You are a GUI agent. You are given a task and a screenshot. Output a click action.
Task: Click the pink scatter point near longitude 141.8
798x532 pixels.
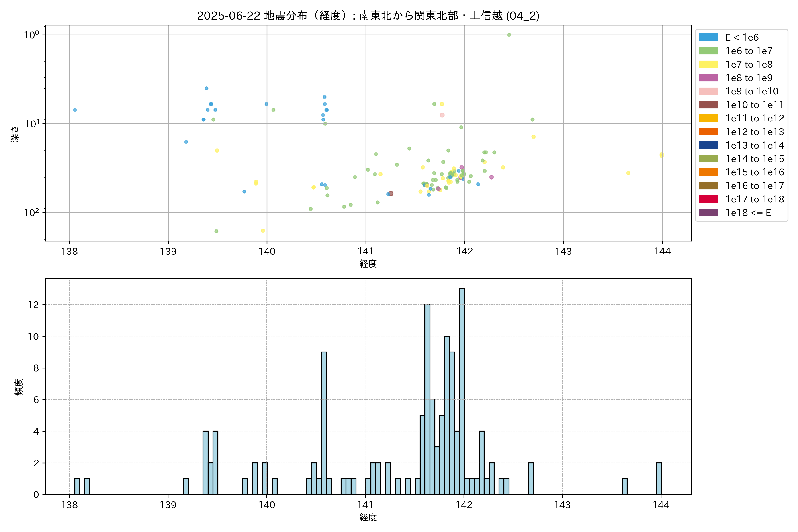coord(442,115)
